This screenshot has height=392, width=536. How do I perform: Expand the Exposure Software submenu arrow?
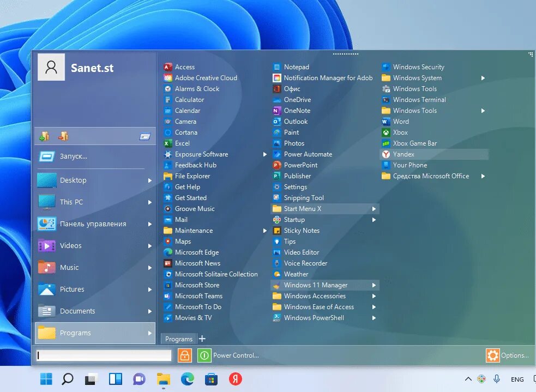(x=264, y=154)
